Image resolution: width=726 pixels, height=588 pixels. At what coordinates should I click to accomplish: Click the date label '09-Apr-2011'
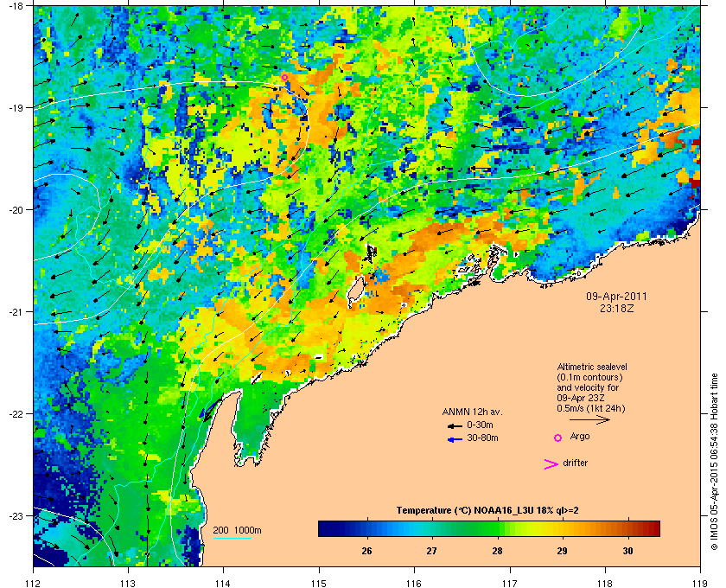[617, 297]
